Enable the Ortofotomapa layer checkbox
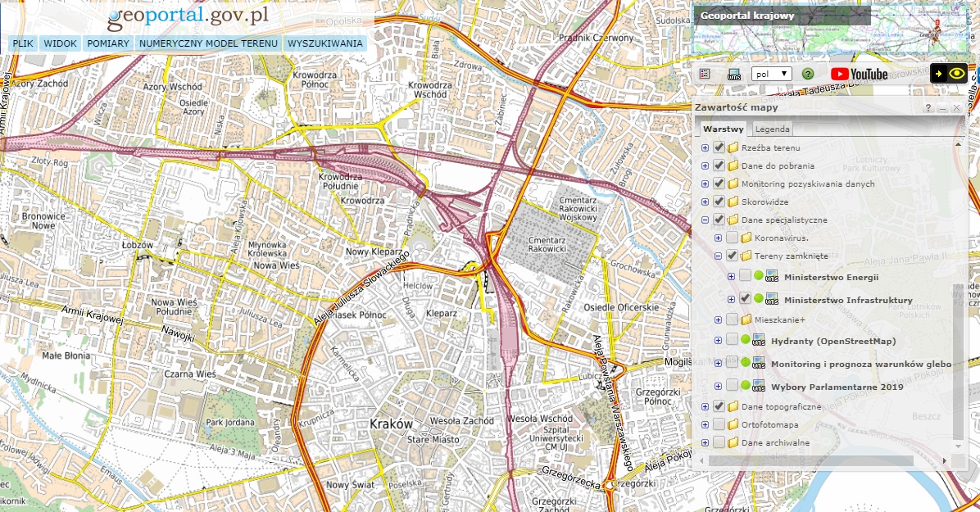 coord(719,424)
